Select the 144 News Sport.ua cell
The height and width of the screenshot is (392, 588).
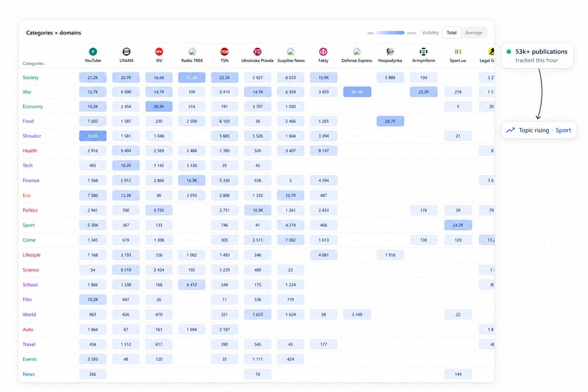(458, 374)
